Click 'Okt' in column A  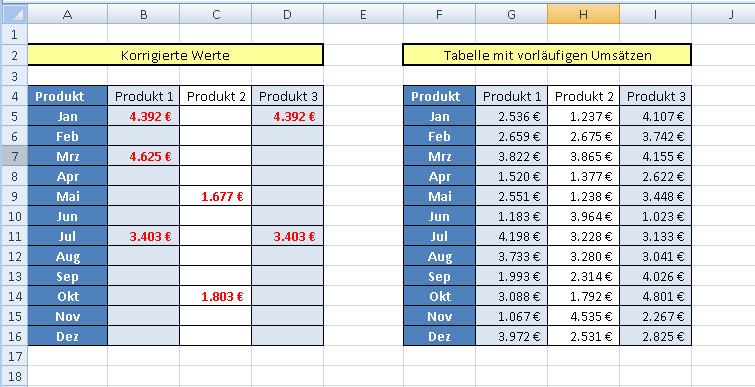tap(67, 297)
